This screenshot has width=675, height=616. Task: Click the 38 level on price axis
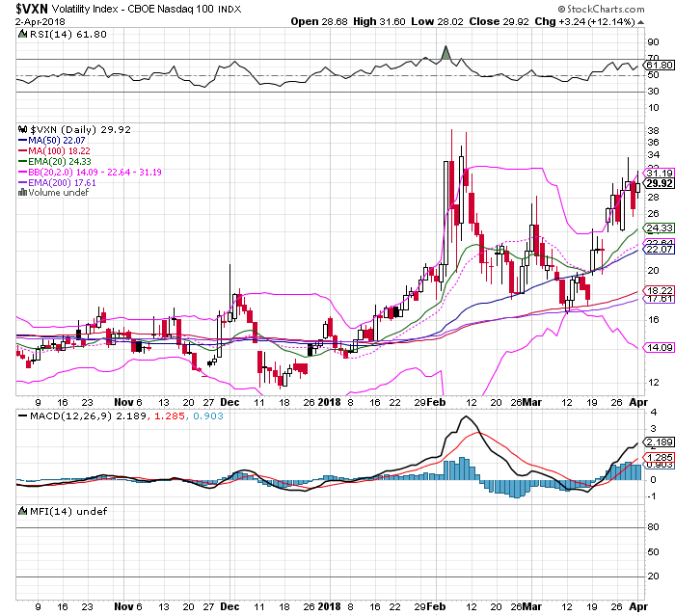tap(653, 130)
